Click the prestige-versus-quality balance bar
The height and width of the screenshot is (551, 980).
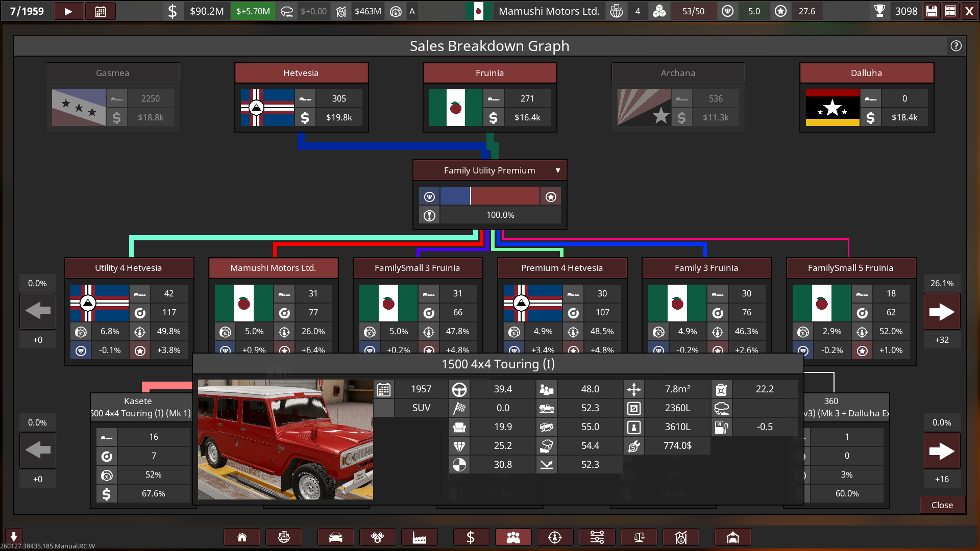(x=489, y=196)
